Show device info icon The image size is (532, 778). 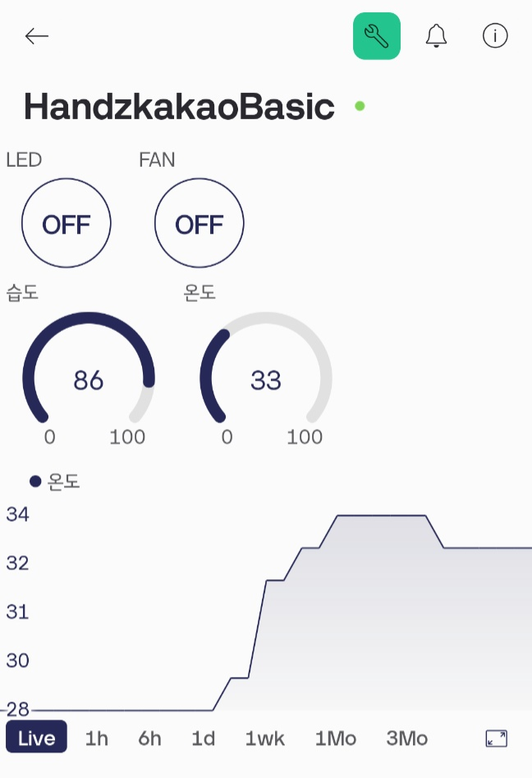(x=495, y=36)
